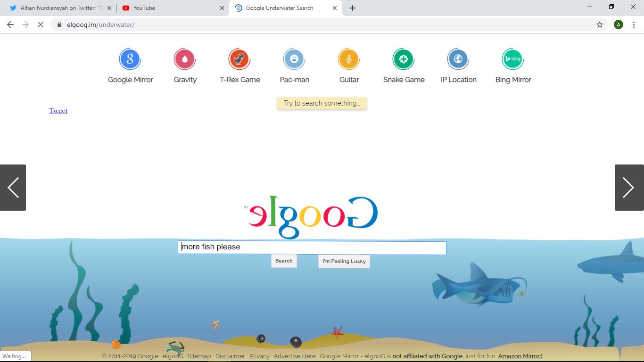This screenshot has width=644, height=362.
Task: Click the Search button
Action: 284,261
